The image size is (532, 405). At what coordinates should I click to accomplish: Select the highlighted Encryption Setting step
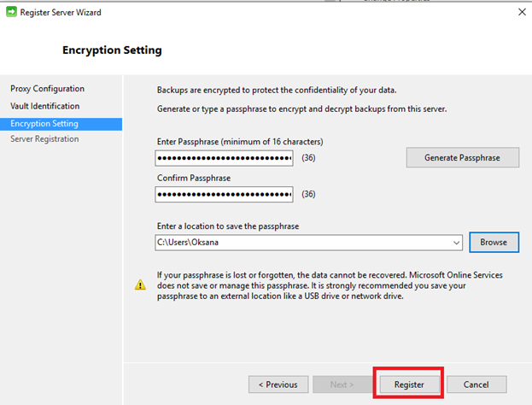[x=44, y=123]
